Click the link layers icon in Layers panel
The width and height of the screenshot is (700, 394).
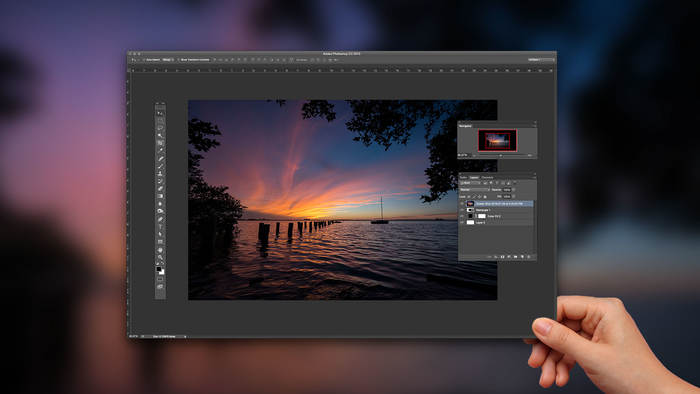[x=489, y=257]
